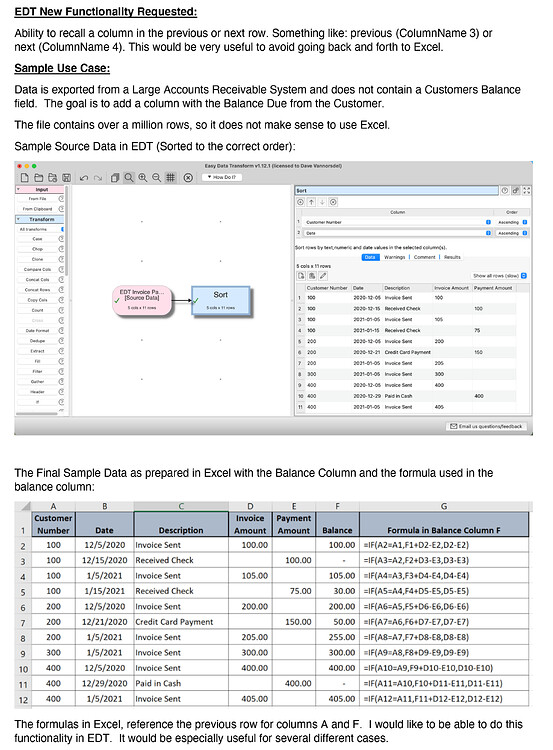This screenshot has width=553, height=750.
Task: Open Ascending dropdown for Date row
Action: [512, 233]
